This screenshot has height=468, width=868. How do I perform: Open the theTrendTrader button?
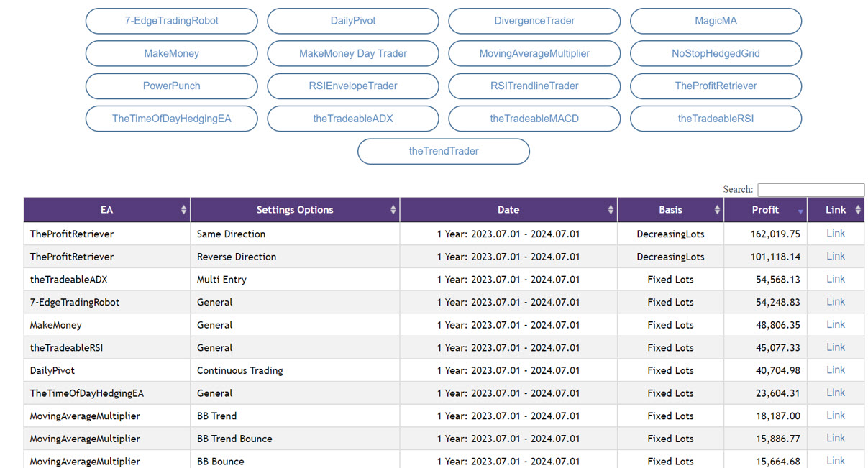tap(444, 151)
